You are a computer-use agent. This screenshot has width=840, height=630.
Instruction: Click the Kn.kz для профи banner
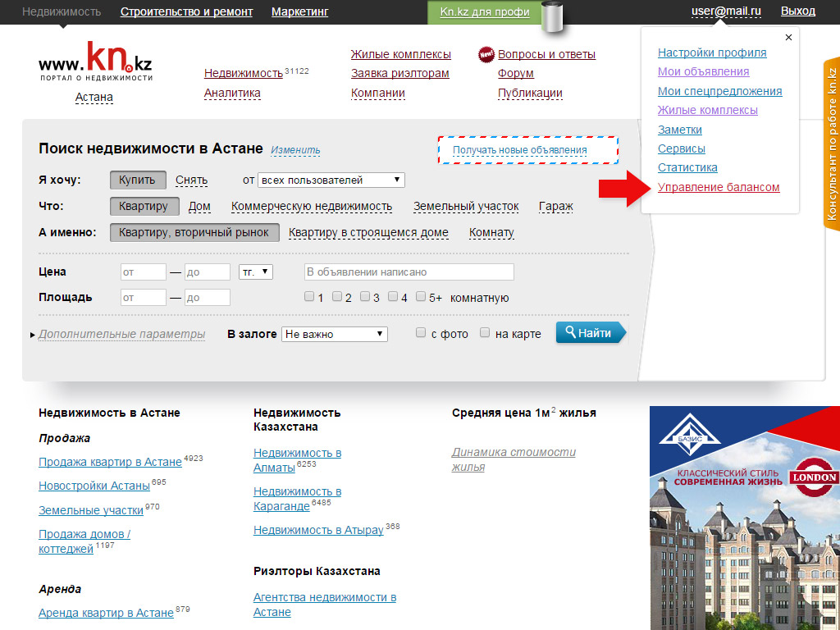(x=484, y=11)
